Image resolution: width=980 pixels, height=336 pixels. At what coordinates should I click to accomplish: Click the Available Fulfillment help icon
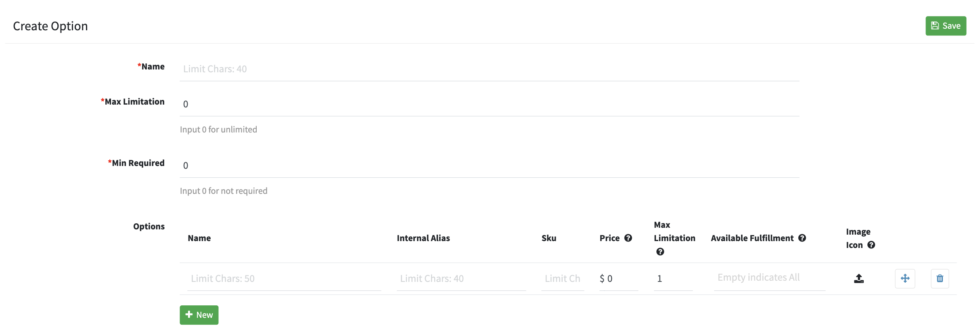[802, 238]
